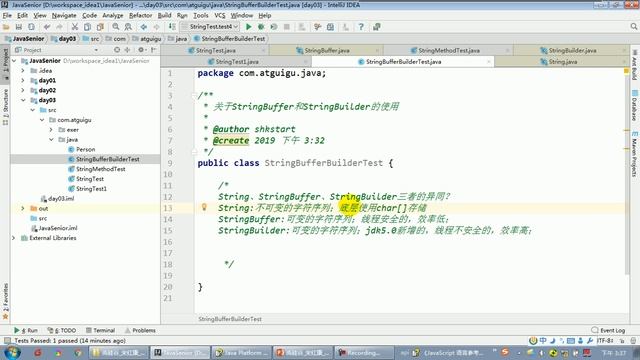The height and width of the screenshot is (360, 640).
Task: Click the Help question mark icon
Action: [361, 27]
